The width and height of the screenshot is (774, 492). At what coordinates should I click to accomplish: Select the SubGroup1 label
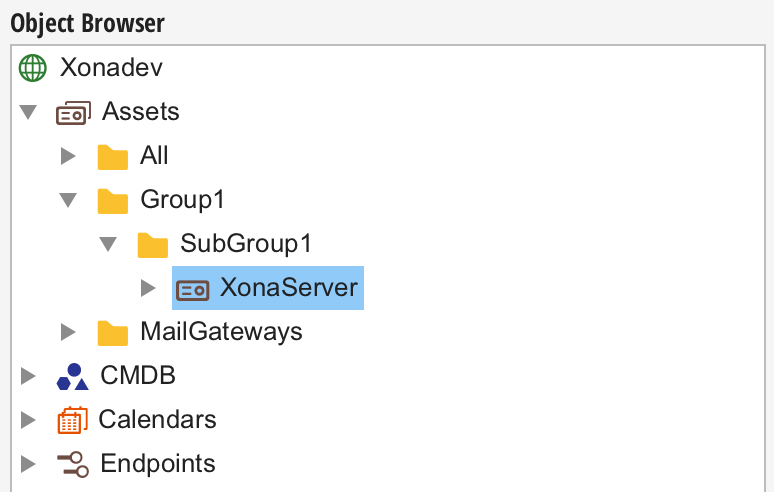246,243
